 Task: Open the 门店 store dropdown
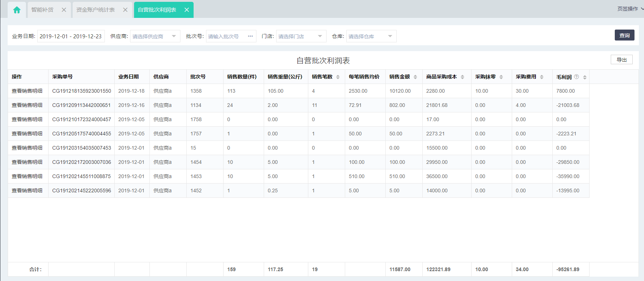(301, 36)
